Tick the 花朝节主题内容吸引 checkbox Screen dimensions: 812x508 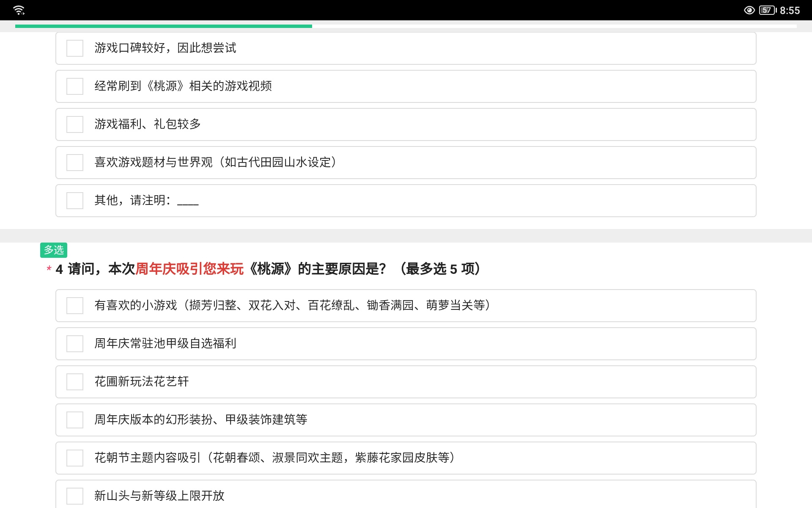click(75, 458)
